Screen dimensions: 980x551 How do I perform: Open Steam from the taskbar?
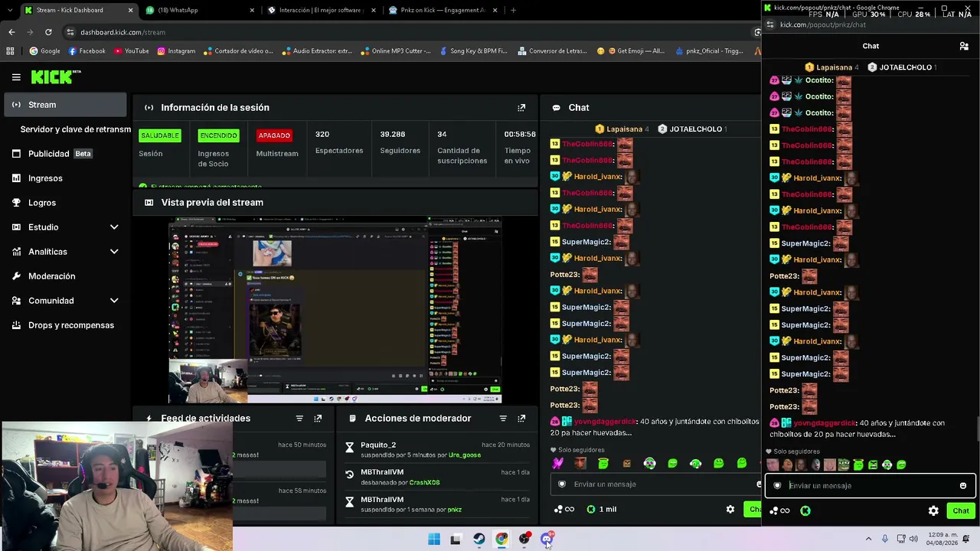pos(479,539)
